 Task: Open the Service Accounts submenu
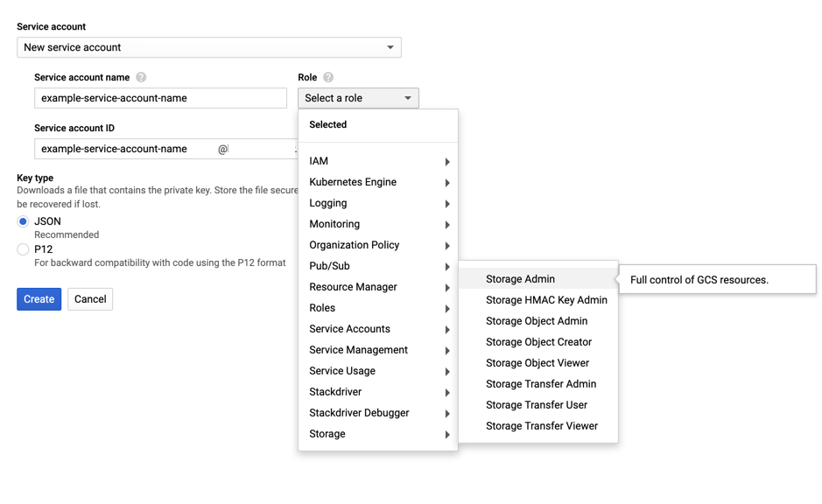tap(378, 329)
